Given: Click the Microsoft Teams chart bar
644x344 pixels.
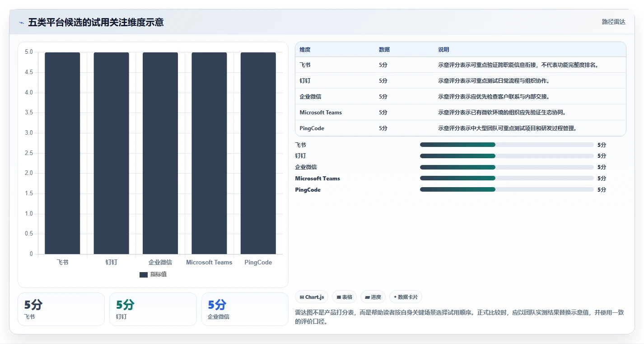Looking at the screenshot, I should pyautogui.click(x=209, y=153).
